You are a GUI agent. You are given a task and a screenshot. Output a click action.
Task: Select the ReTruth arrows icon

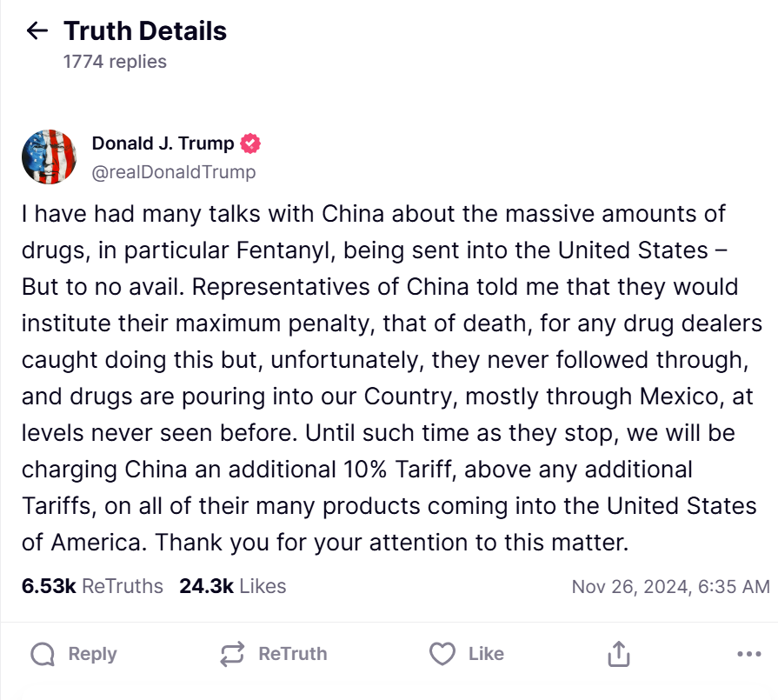tap(231, 653)
